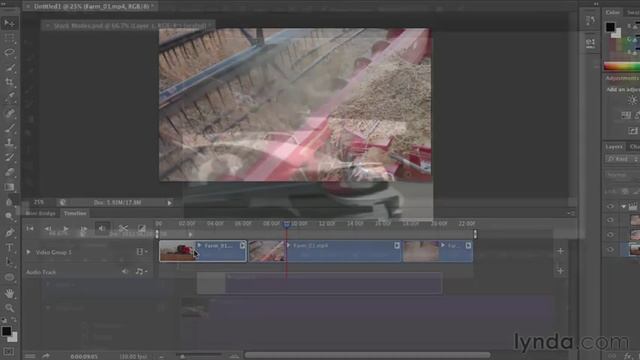This screenshot has height=360, width=640.
Task: Add media to Video Group 1 track
Action: tap(560, 251)
